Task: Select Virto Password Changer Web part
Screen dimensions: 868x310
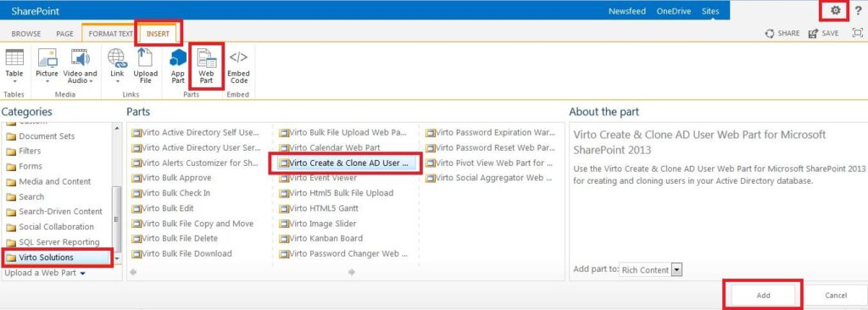Action: click(343, 253)
